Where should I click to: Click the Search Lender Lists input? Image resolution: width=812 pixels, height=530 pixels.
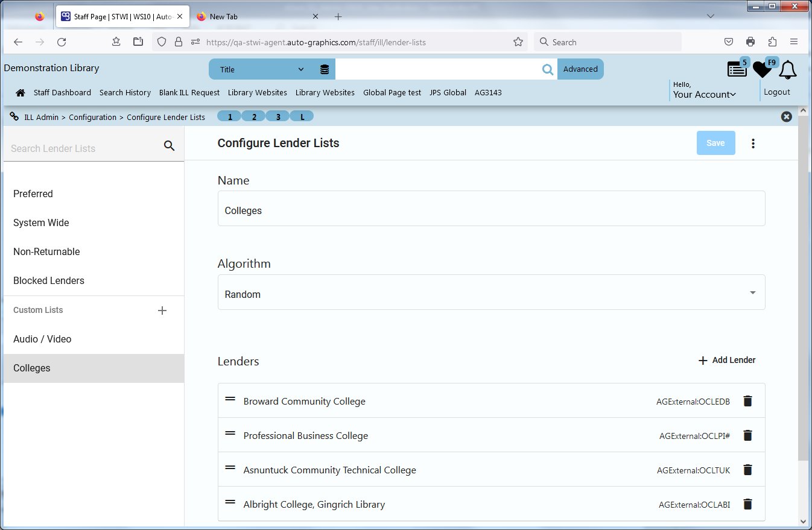click(83, 148)
